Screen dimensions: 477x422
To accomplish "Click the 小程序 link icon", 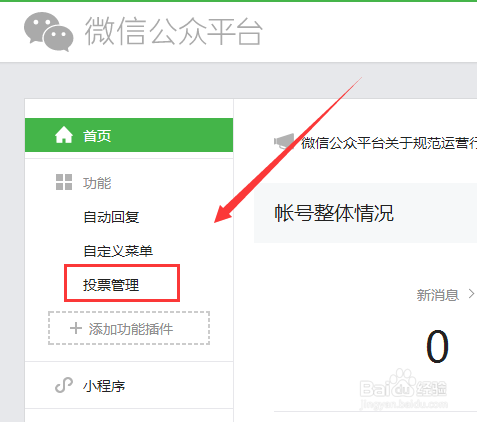I will 64,385.
